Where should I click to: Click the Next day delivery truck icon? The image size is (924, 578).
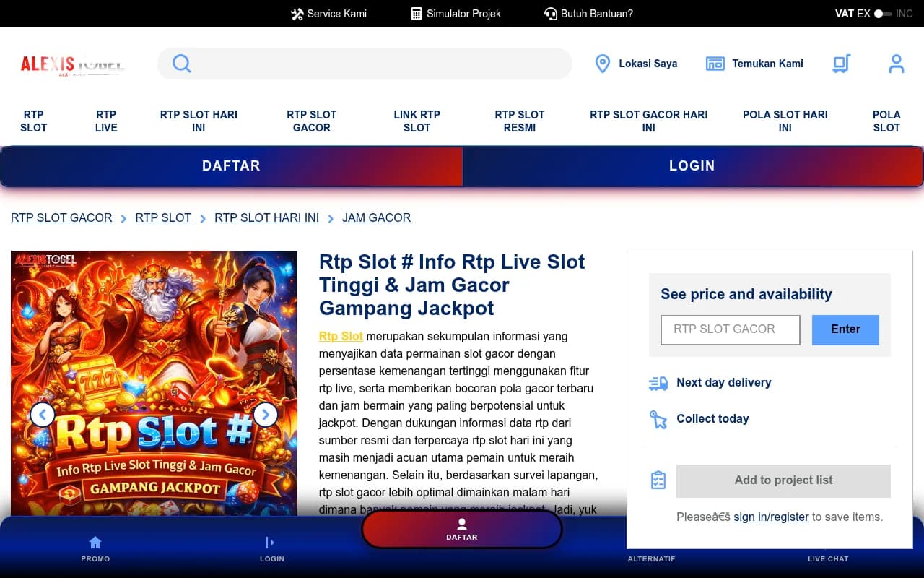(658, 383)
